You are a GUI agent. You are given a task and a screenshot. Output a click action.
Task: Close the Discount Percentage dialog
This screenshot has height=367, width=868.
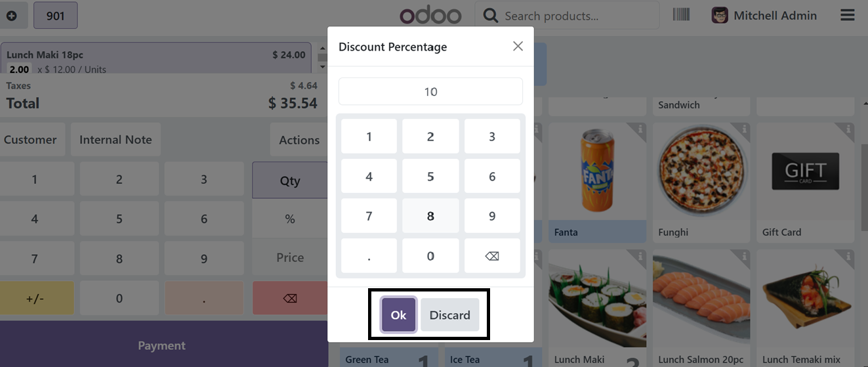[518, 46]
